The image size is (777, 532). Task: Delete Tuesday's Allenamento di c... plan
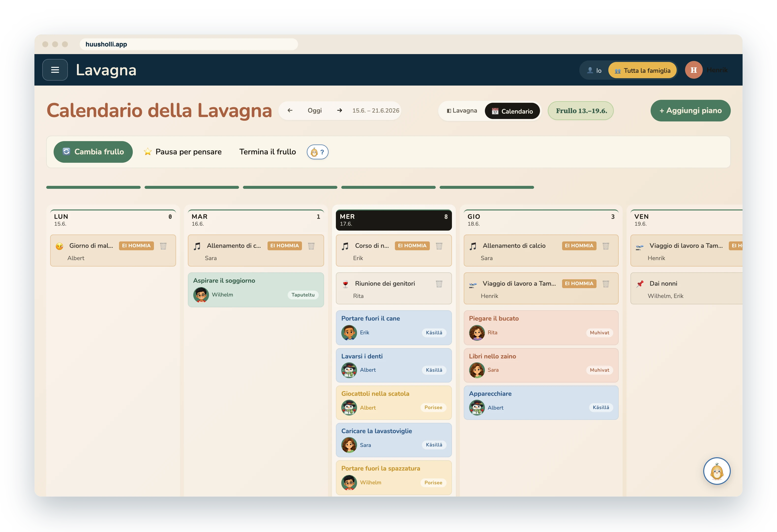pyautogui.click(x=311, y=246)
